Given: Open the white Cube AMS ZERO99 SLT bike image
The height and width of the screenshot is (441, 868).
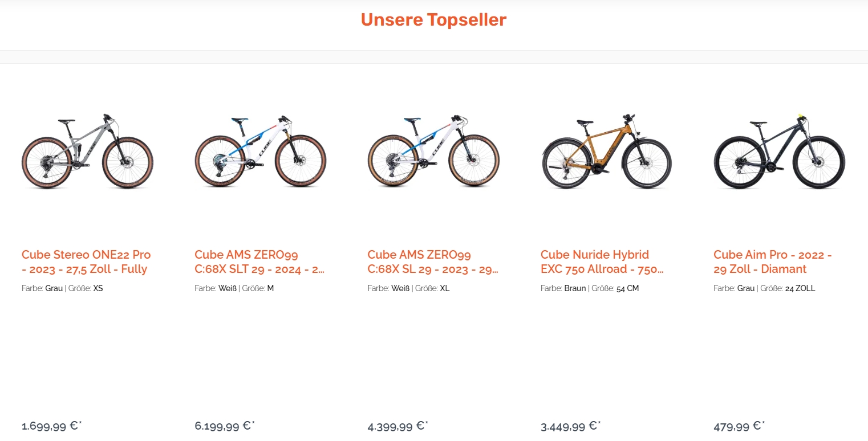Looking at the screenshot, I should (x=261, y=151).
